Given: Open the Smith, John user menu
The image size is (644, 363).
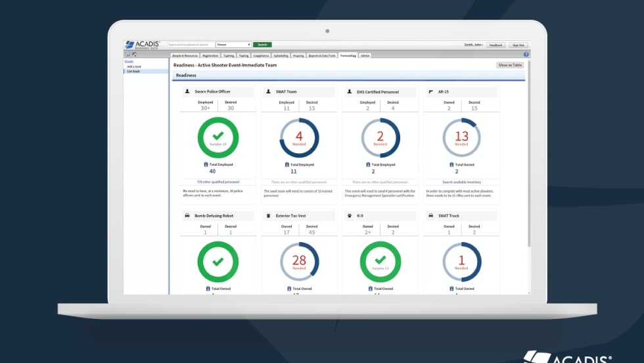Looking at the screenshot, I should tap(473, 45).
